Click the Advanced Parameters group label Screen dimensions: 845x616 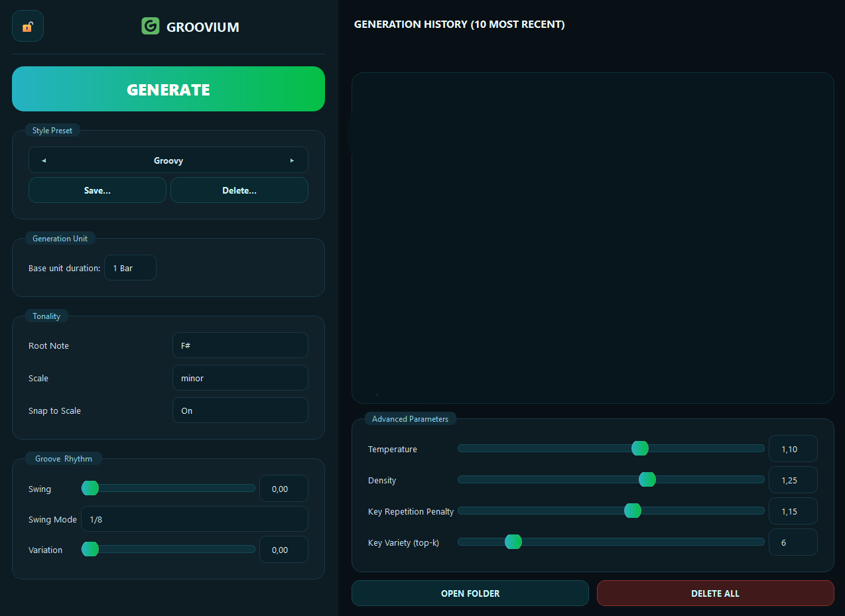410,419
